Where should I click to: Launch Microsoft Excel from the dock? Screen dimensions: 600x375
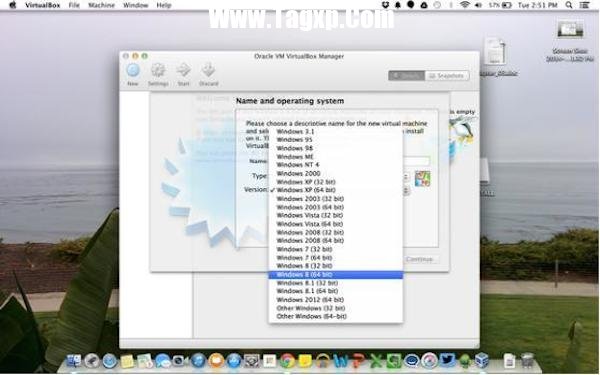[x=376, y=361]
